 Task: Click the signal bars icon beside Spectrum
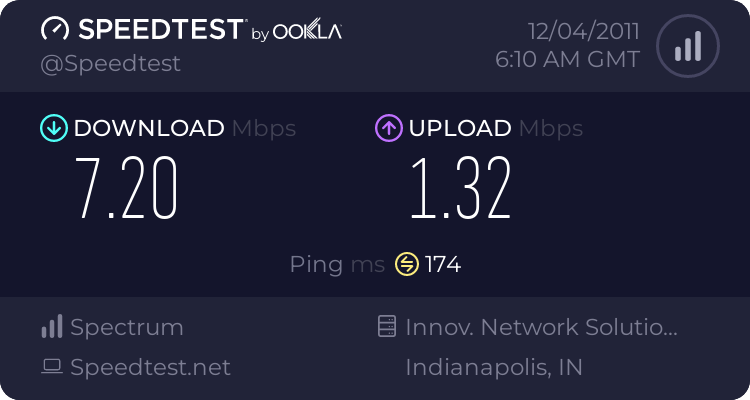point(52,327)
